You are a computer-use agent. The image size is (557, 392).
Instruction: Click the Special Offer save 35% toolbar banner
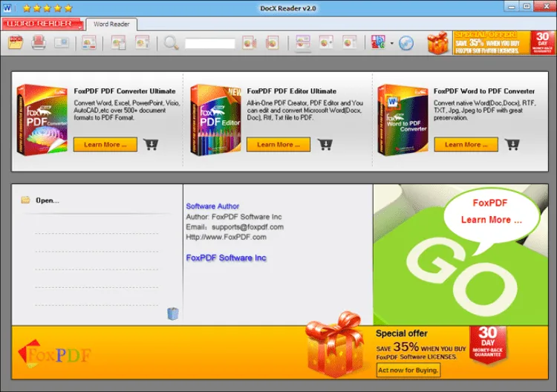pyautogui.click(x=492, y=42)
